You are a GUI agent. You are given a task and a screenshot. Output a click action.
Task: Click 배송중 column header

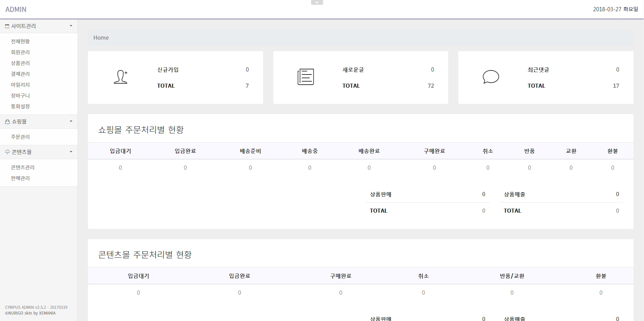(310, 151)
